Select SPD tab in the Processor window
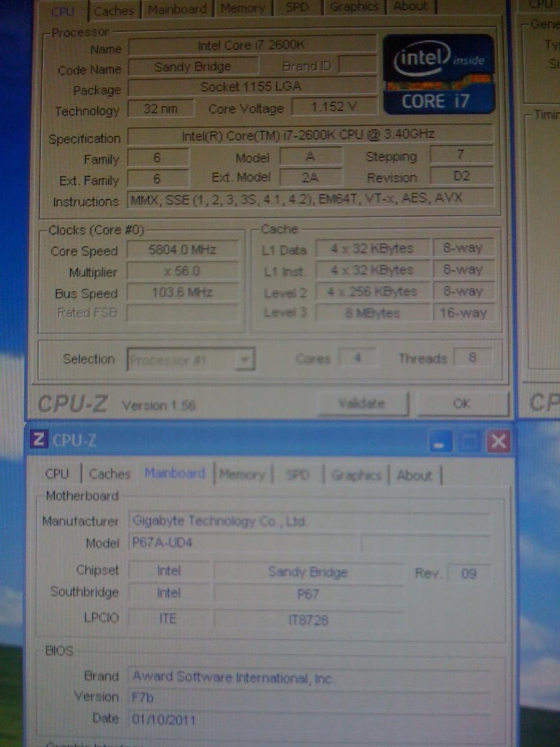The height and width of the screenshot is (747, 560). pyautogui.click(x=297, y=8)
